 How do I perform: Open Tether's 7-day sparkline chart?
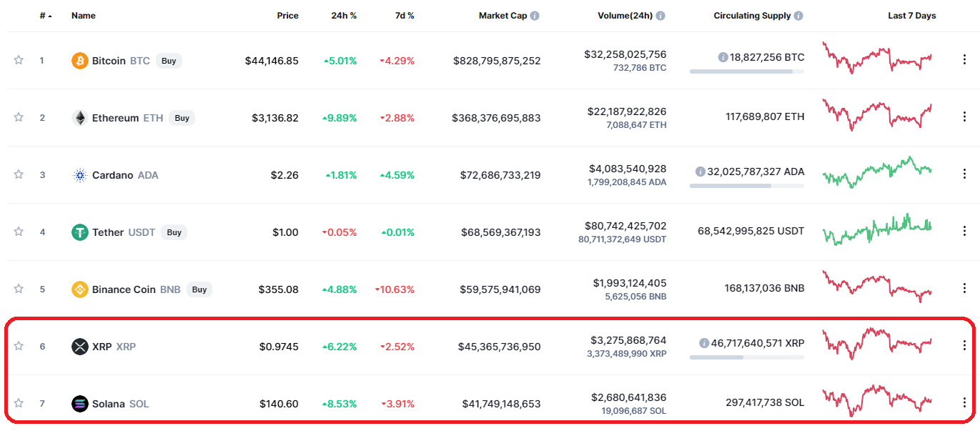[877, 229]
